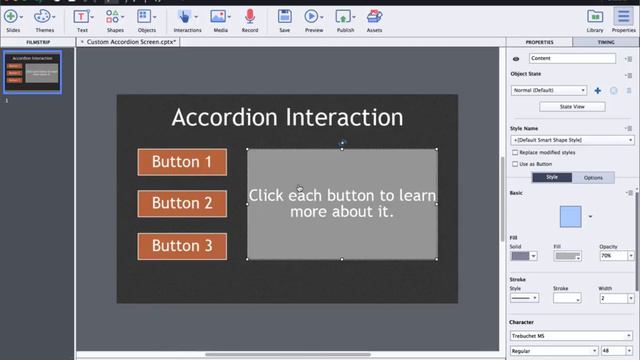
Task: Close the Custom Accordion Screen.cptx tab
Action: tap(82, 42)
